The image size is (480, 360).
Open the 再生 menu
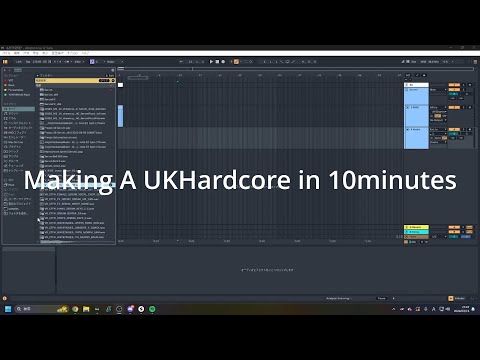(x=36, y=53)
